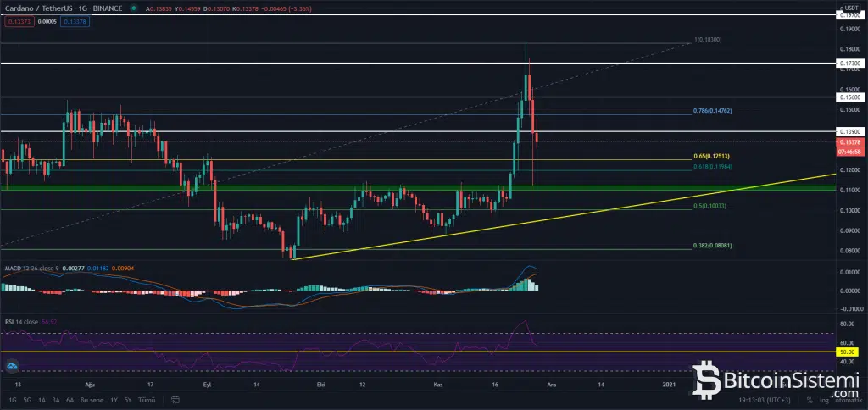The image size is (868, 410).
Task: Click the blue buy price 0.13378
Action: (x=75, y=20)
